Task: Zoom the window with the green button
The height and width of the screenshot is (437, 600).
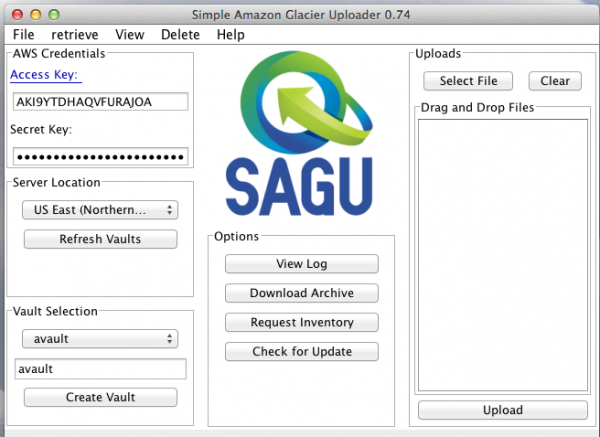Action: coord(54,15)
